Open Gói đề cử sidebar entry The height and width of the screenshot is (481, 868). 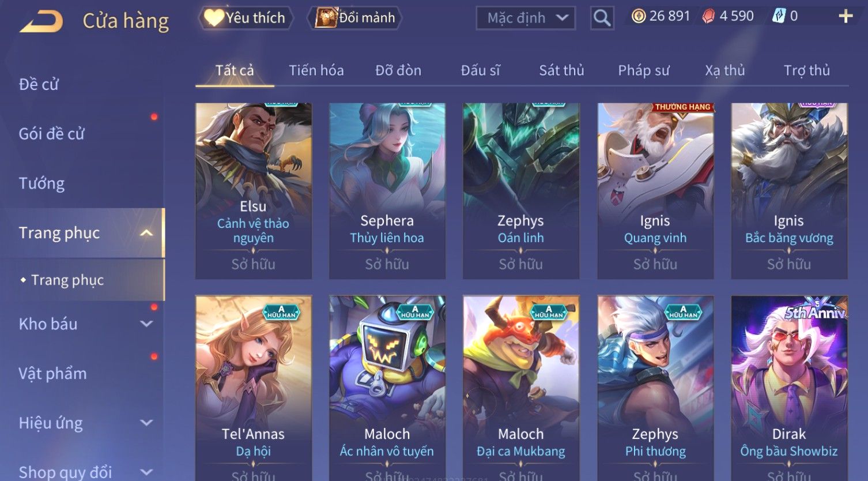[x=51, y=134]
